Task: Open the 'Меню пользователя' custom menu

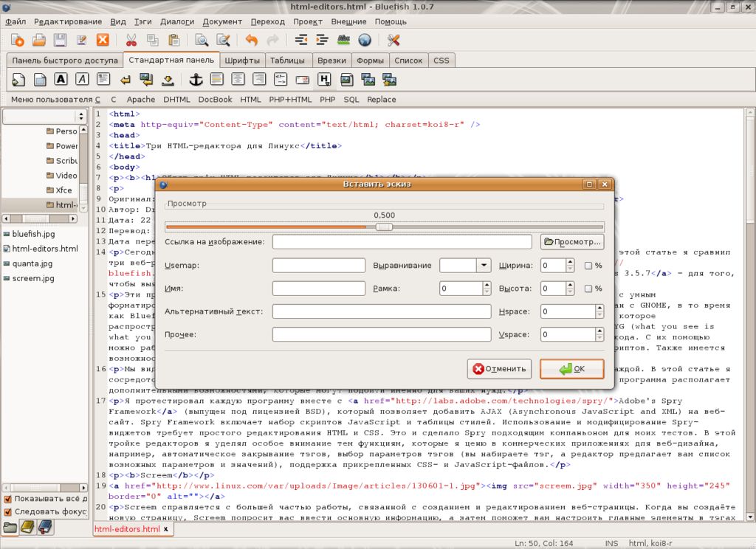Action: (x=55, y=100)
